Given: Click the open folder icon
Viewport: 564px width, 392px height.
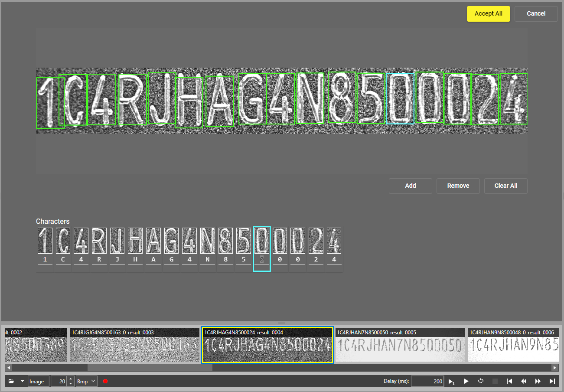Looking at the screenshot, I should pos(11,382).
